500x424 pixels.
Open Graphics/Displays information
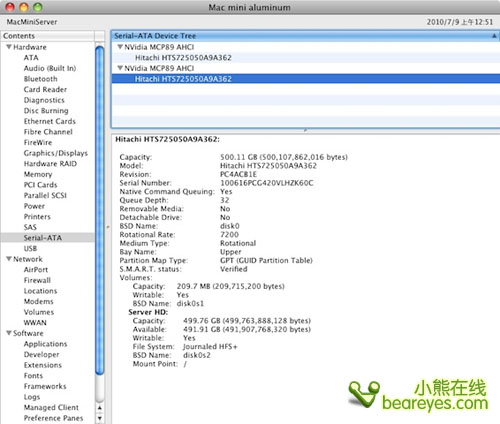pos(56,153)
